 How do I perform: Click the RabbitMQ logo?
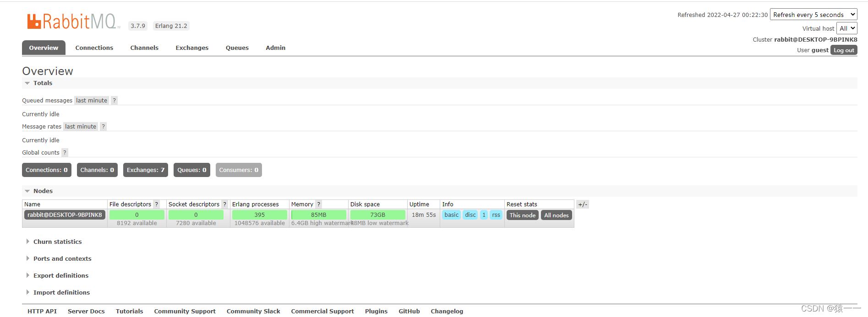[x=73, y=21]
